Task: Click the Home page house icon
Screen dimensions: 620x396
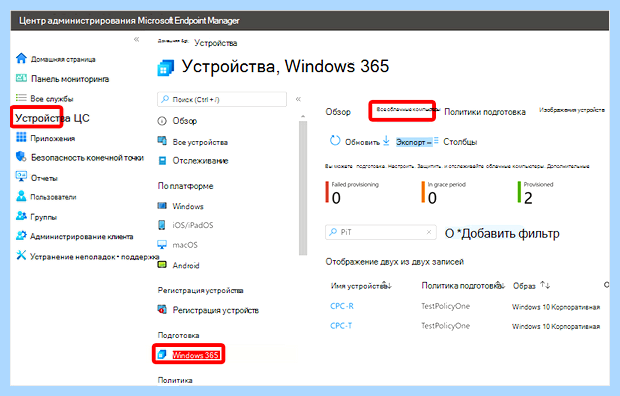Action: click(21, 59)
